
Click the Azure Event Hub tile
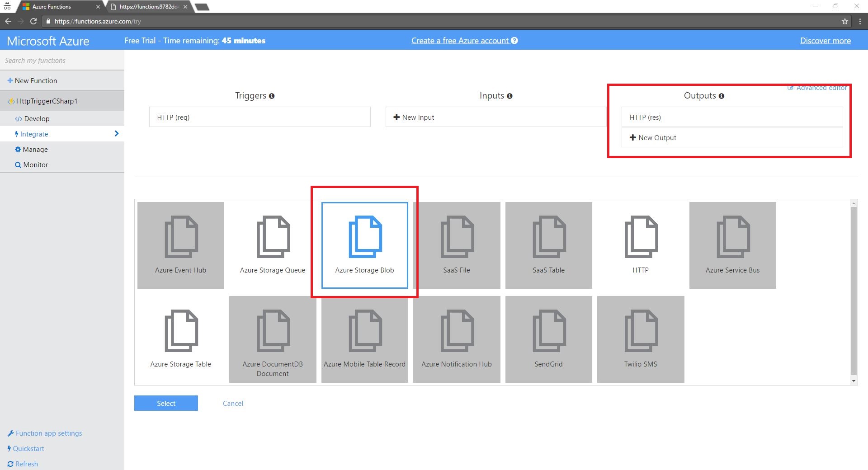[180, 245]
